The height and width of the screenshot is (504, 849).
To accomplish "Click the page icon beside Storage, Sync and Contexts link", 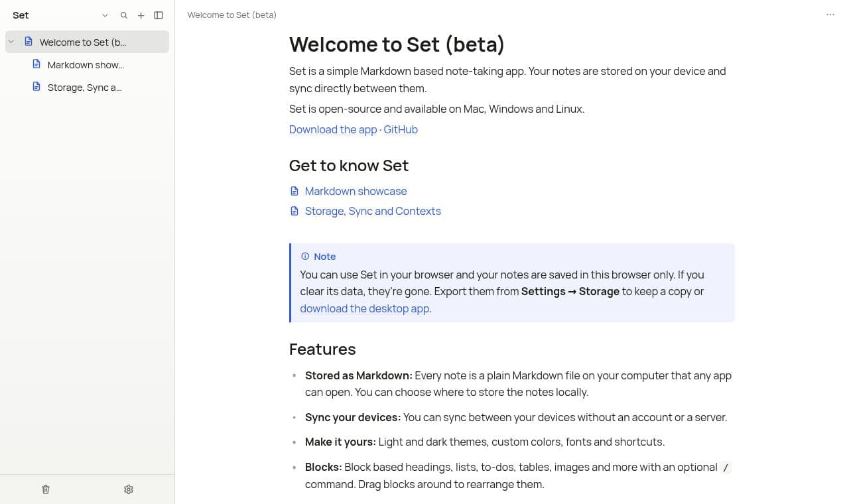I will coord(294,211).
